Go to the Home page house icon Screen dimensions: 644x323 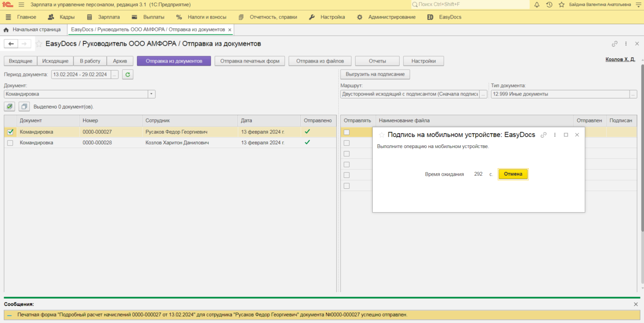(6, 29)
